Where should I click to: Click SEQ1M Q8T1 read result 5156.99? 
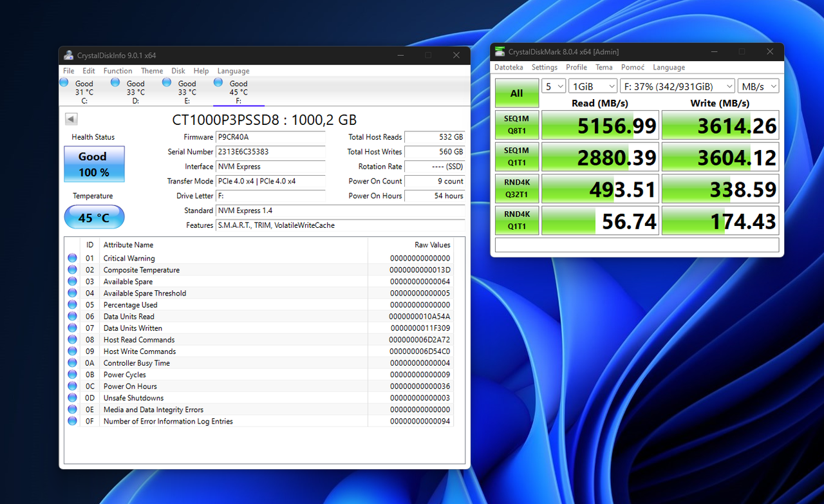[x=600, y=125]
